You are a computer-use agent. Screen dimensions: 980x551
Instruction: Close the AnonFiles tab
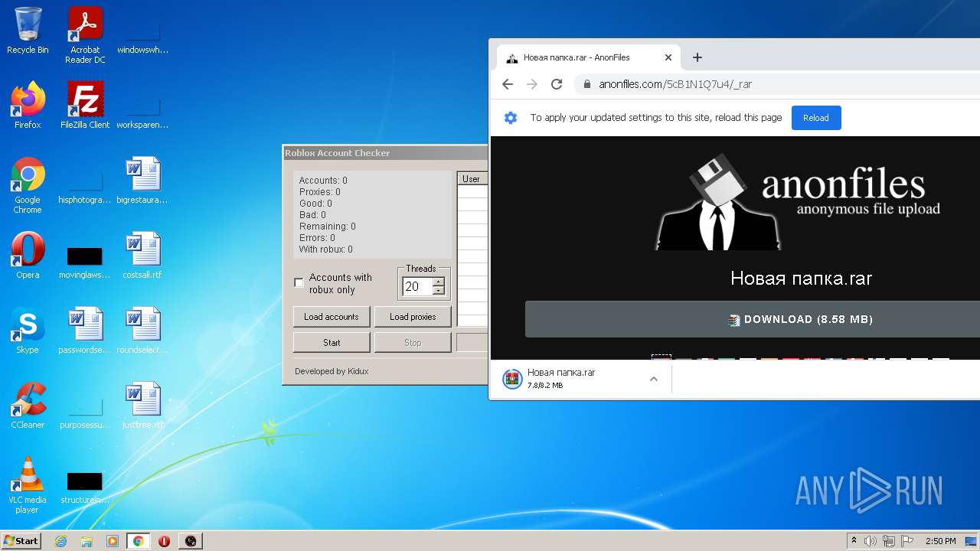click(668, 57)
